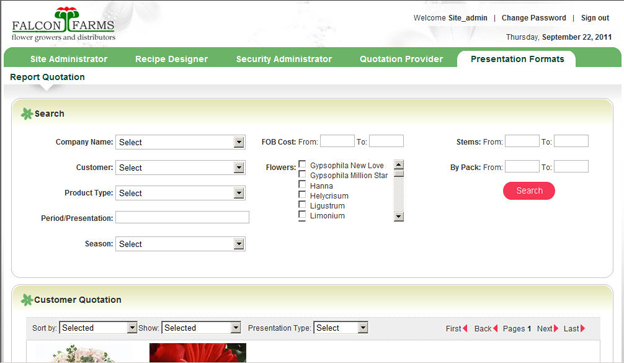Screen dimensions: 624x363
Task: Jump to Last page arrow
Action: tap(583, 328)
